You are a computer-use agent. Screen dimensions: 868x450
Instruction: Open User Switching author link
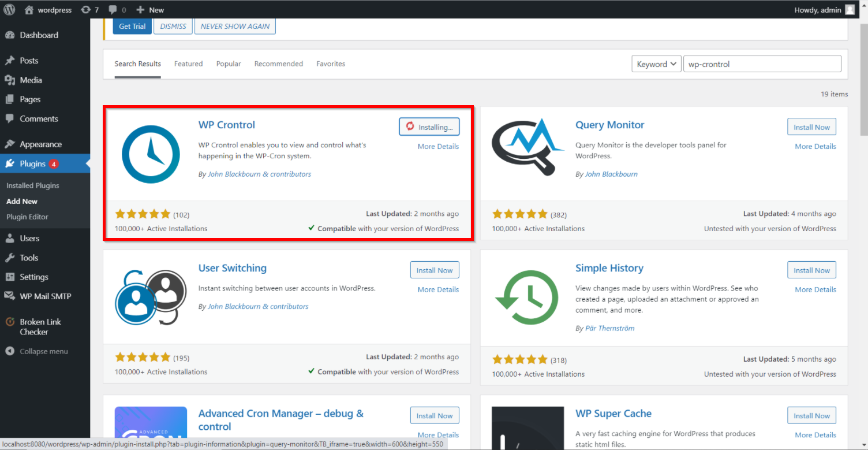click(x=258, y=307)
